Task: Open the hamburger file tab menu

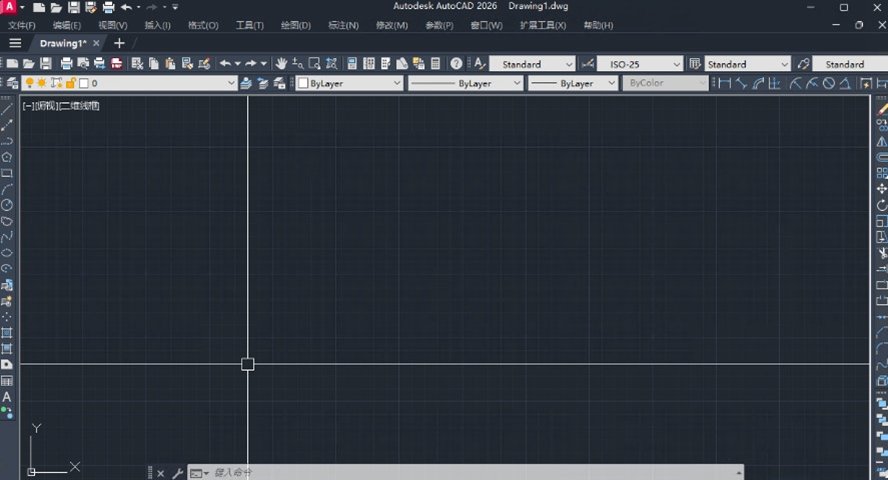Action: (15, 43)
